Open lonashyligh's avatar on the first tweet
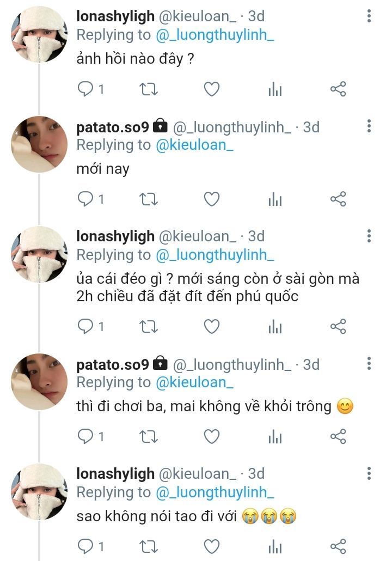392x561 pixels. [x=39, y=34]
